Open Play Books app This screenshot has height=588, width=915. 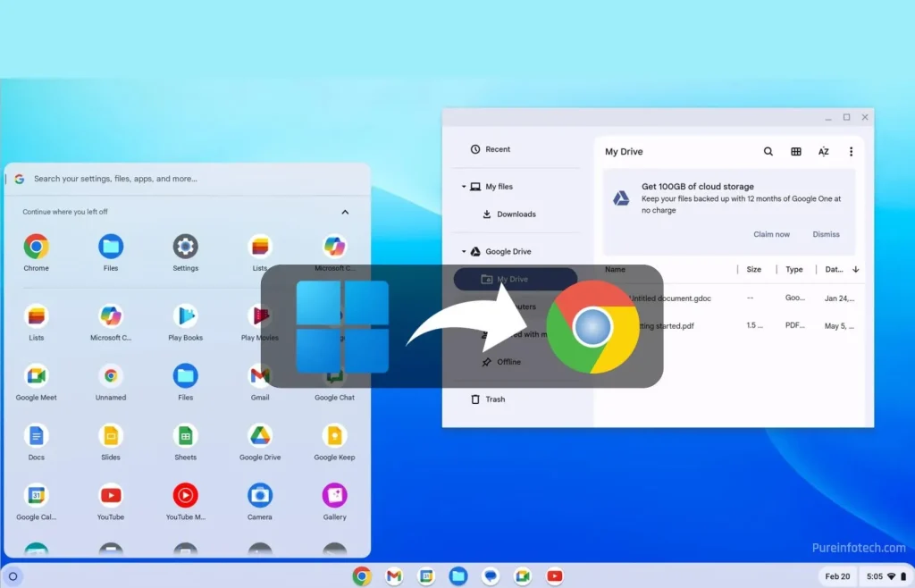point(185,316)
